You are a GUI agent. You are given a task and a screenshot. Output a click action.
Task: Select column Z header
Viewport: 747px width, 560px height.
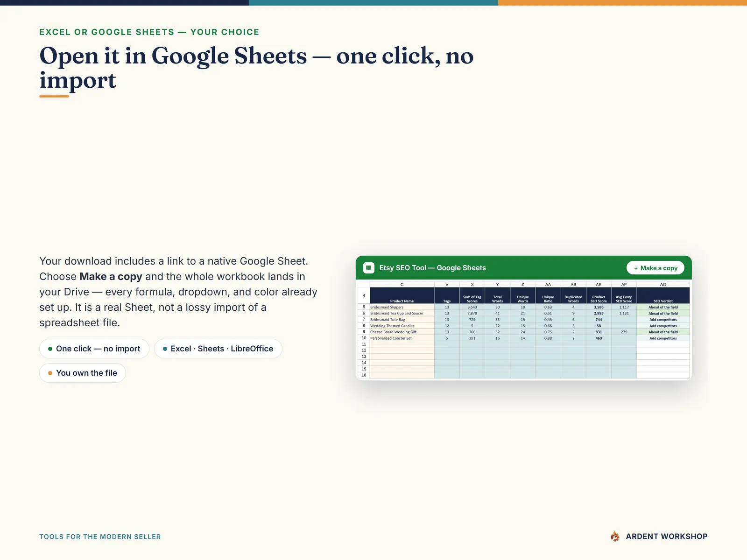tap(523, 284)
